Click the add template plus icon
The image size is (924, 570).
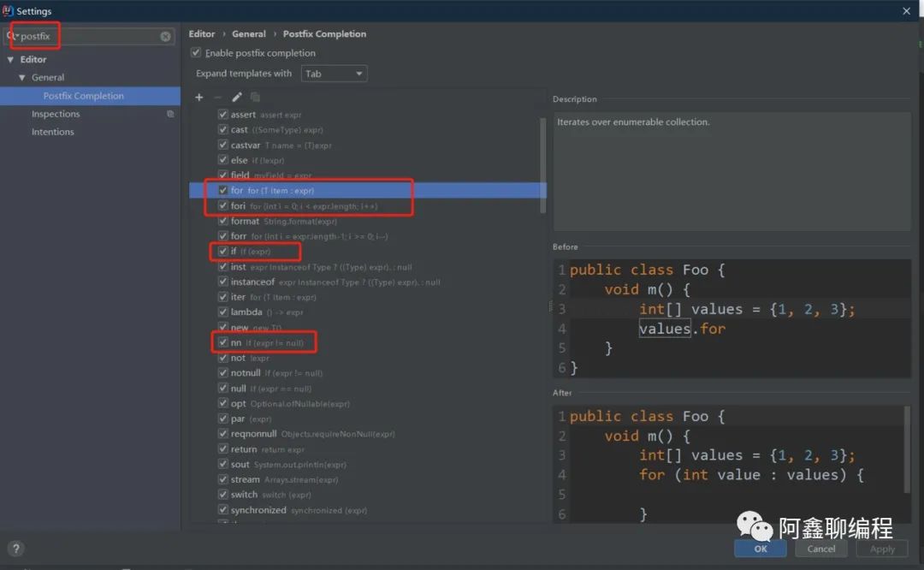click(199, 98)
